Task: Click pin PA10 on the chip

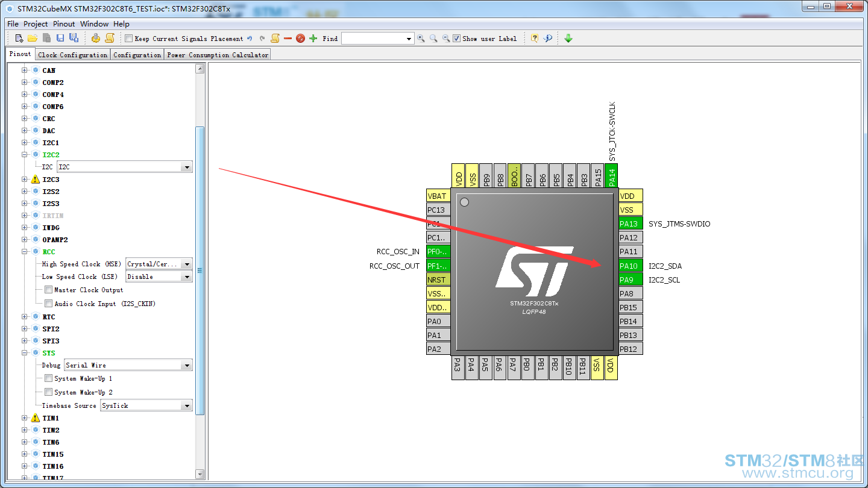Action: pyautogui.click(x=631, y=266)
